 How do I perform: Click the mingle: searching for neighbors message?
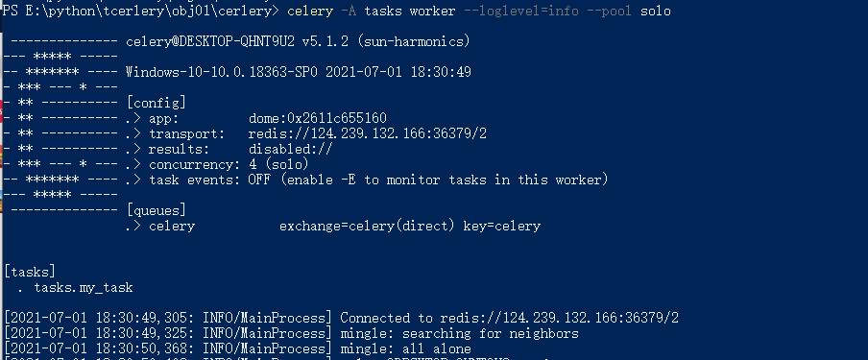[x=460, y=333]
